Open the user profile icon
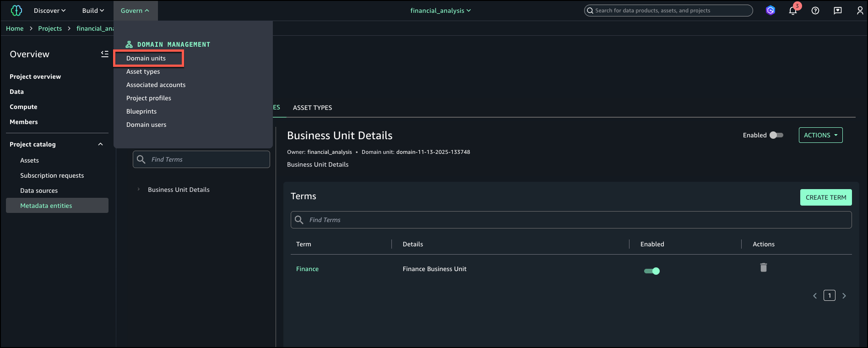This screenshot has height=348, width=868. tap(860, 11)
